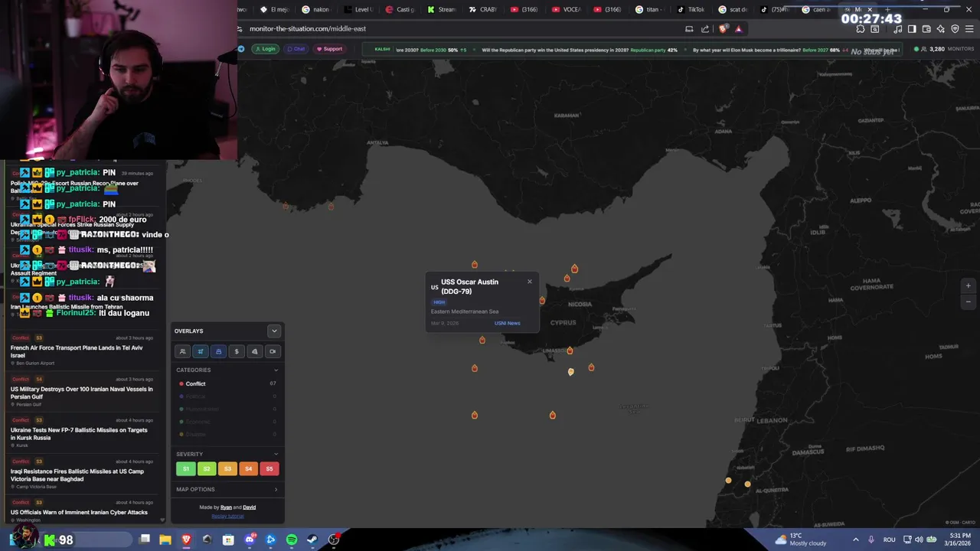Toggle severity S4 orange filter

click(x=248, y=468)
